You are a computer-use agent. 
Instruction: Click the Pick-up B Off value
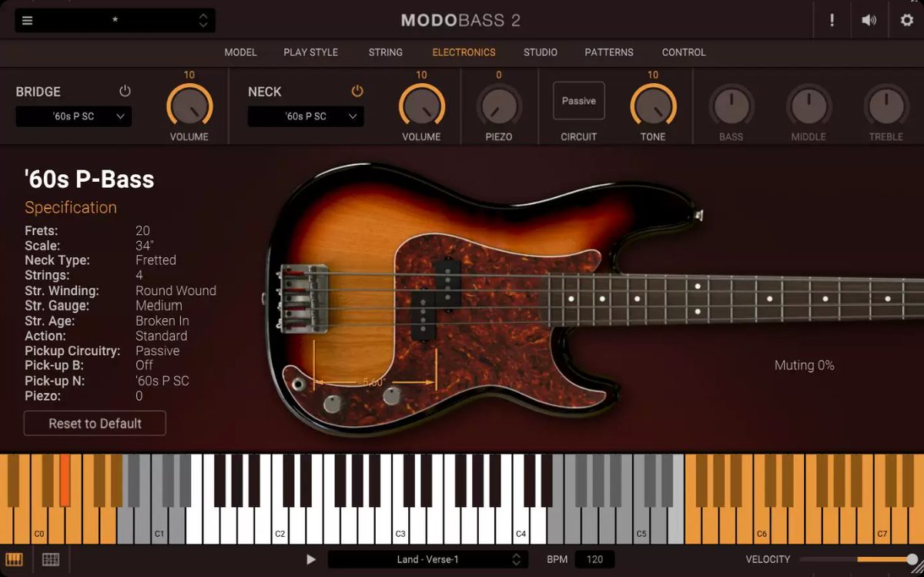pos(144,365)
